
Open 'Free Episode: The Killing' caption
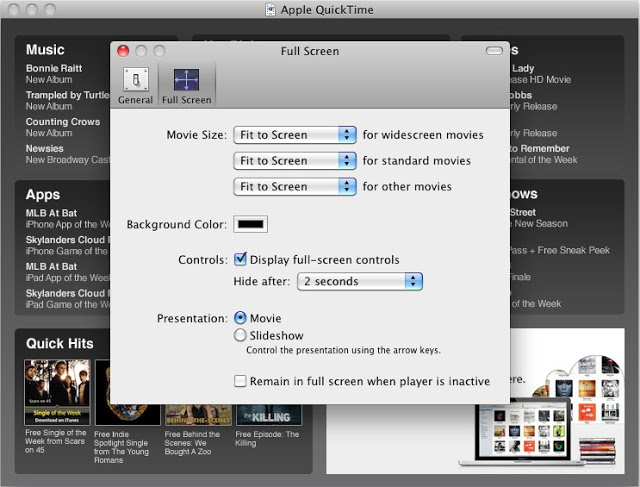pyautogui.click(x=267, y=438)
